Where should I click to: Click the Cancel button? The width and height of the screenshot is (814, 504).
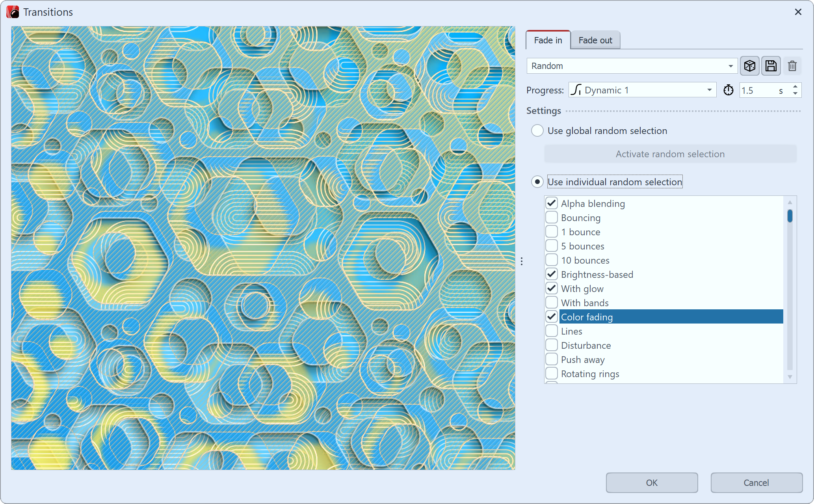point(756,482)
